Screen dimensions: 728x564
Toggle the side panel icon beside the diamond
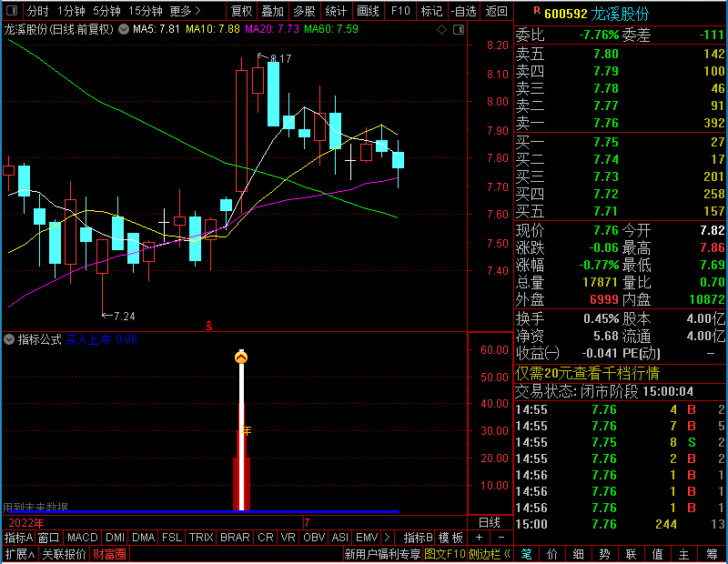tap(459, 30)
